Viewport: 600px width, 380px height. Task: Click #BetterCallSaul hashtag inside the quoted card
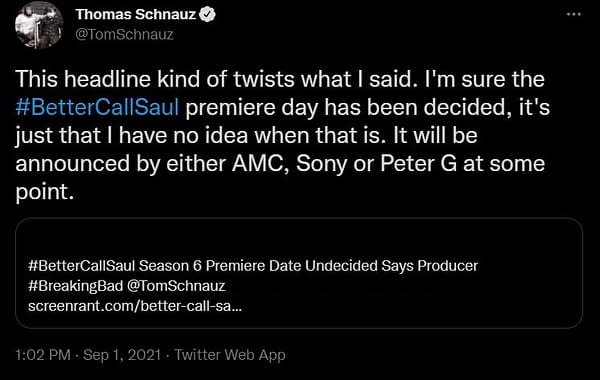(x=82, y=266)
